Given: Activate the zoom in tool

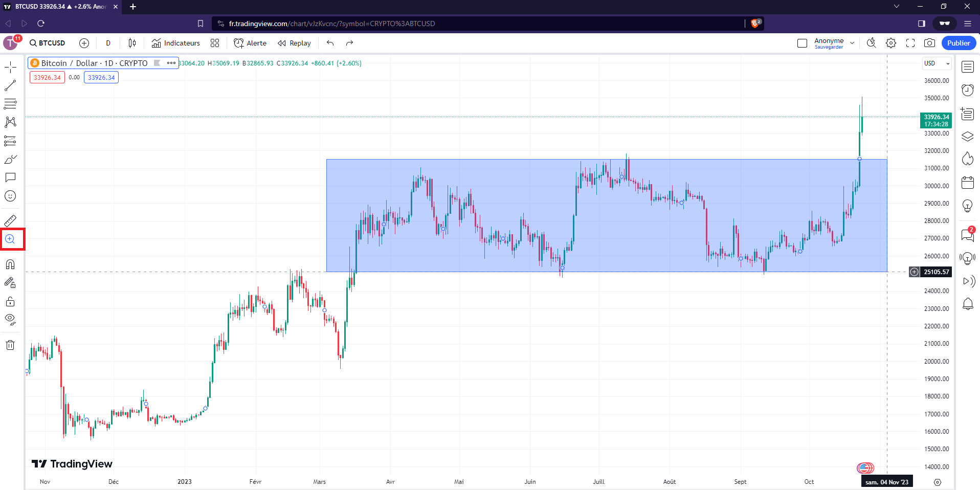Looking at the screenshot, I should [10, 239].
